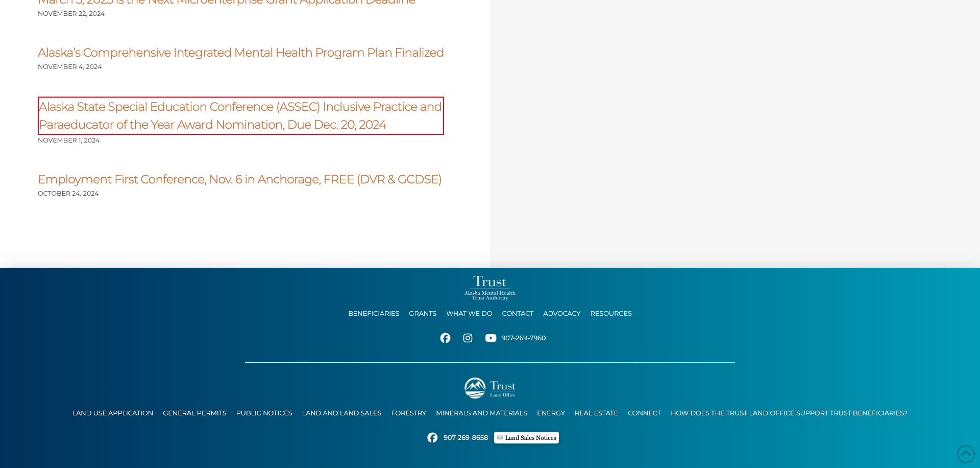980x468 pixels.
Task: Go to What We Do footer link
Action: pyautogui.click(x=469, y=314)
